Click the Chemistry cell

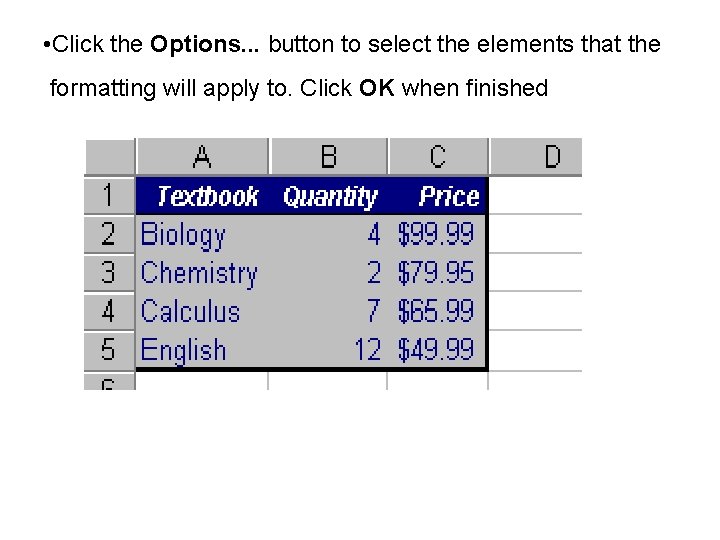199,273
